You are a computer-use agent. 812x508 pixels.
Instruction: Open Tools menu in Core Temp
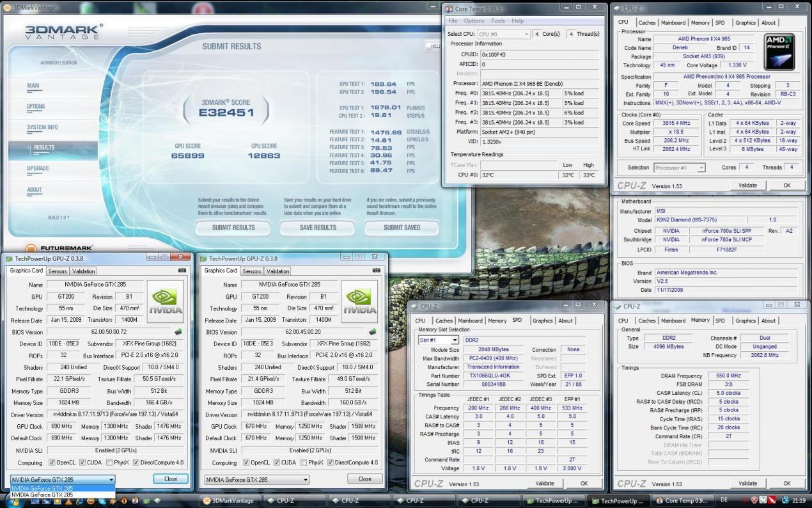click(x=498, y=21)
